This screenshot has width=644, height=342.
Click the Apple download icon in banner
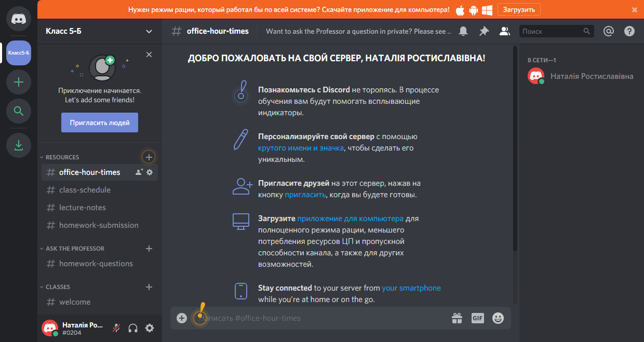click(460, 10)
